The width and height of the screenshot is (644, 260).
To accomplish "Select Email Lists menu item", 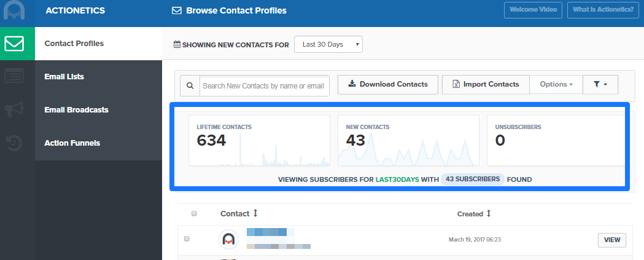I will pos(99,77).
